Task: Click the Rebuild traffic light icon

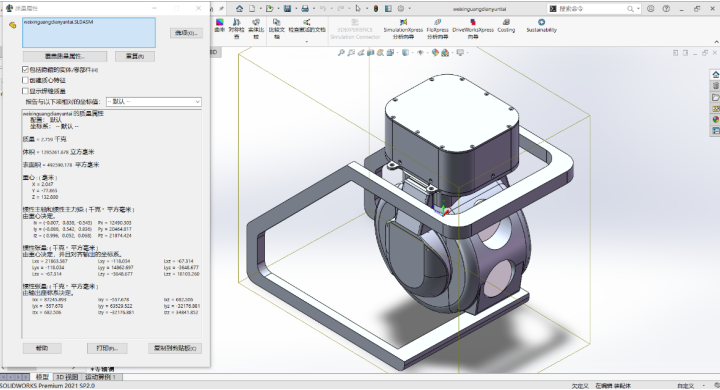Action: coord(376,8)
